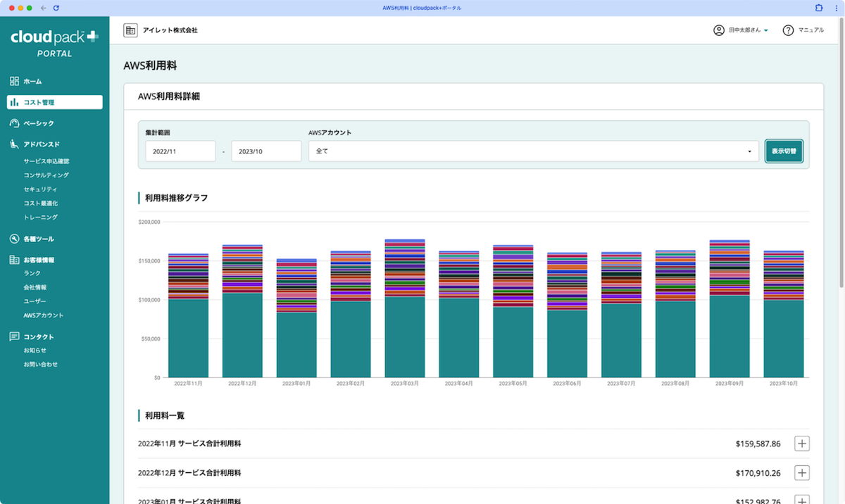This screenshot has height=504, width=845.
Task: Click the teal bar for 2023年03月
Action: [x=405, y=338]
